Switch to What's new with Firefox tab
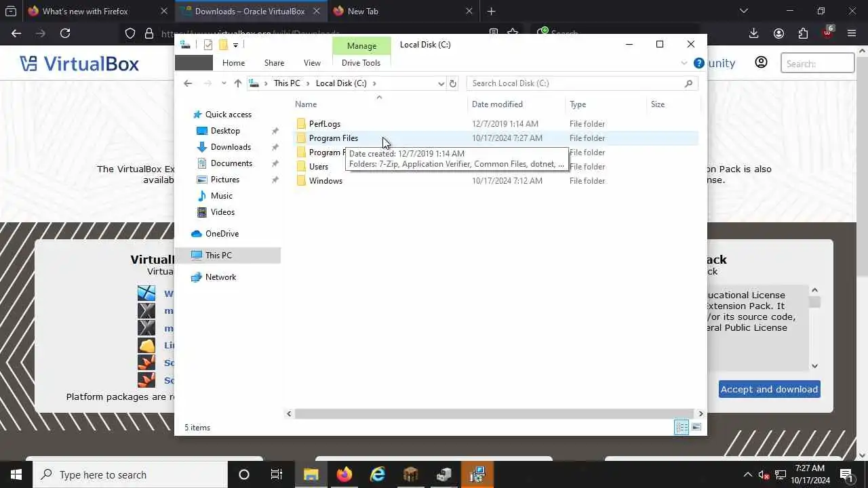Image resolution: width=868 pixels, height=488 pixels. (x=85, y=12)
